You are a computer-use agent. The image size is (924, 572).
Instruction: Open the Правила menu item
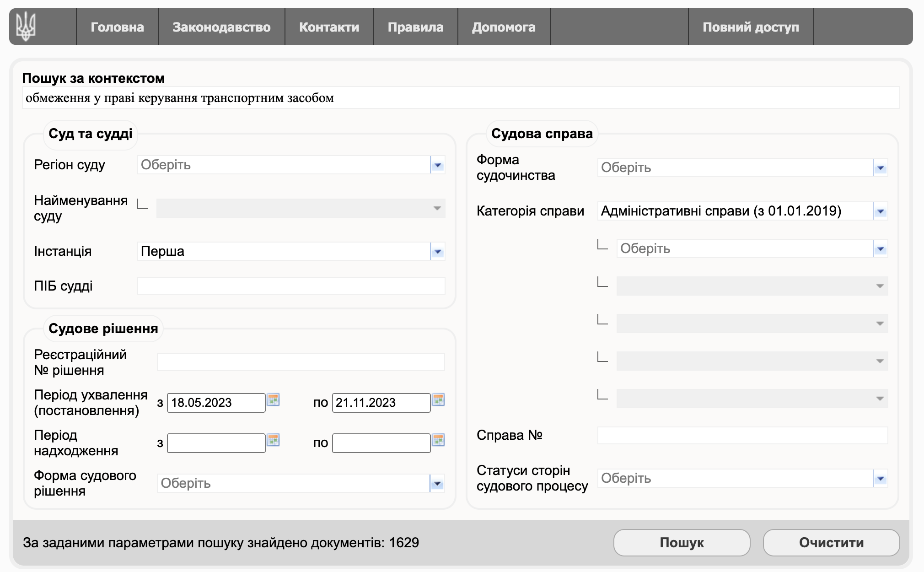[415, 27]
